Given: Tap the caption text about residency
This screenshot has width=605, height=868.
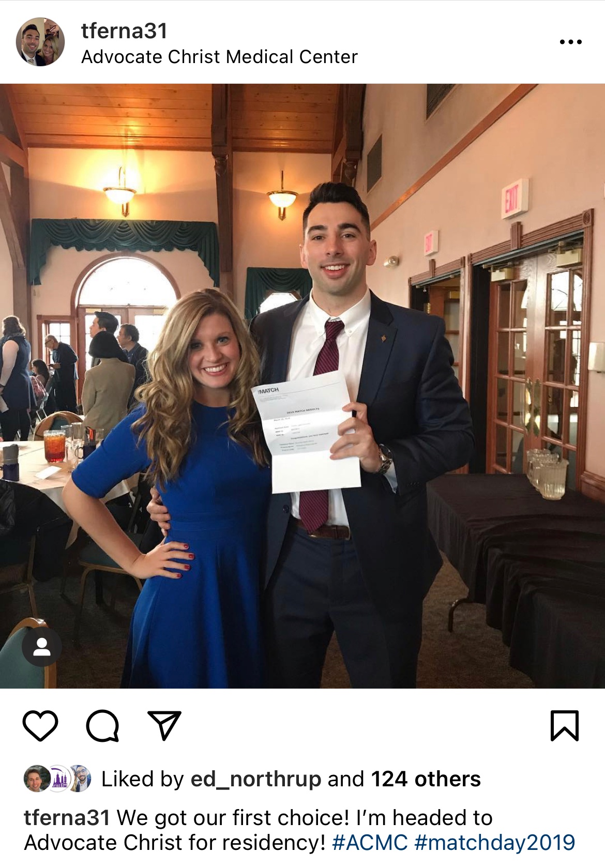Looking at the screenshot, I should point(259,830).
